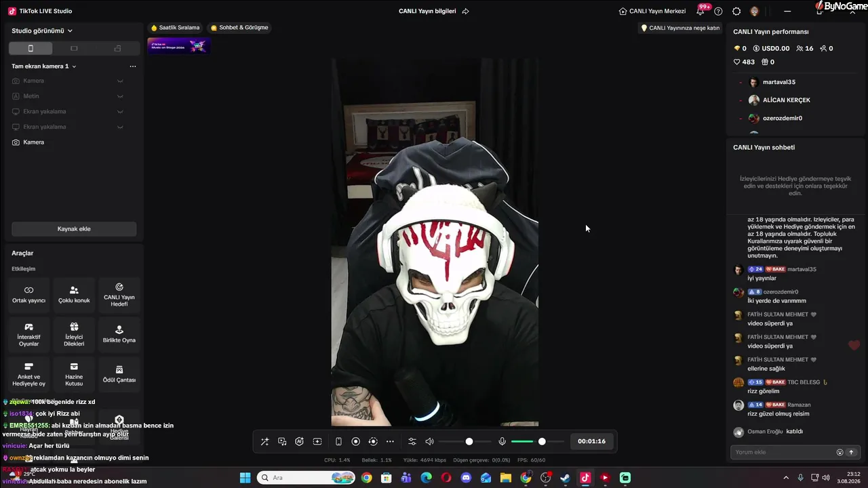Open CANLI Yayın Hedefi tool
Viewport: 868px width, 488px height.
pos(119,295)
